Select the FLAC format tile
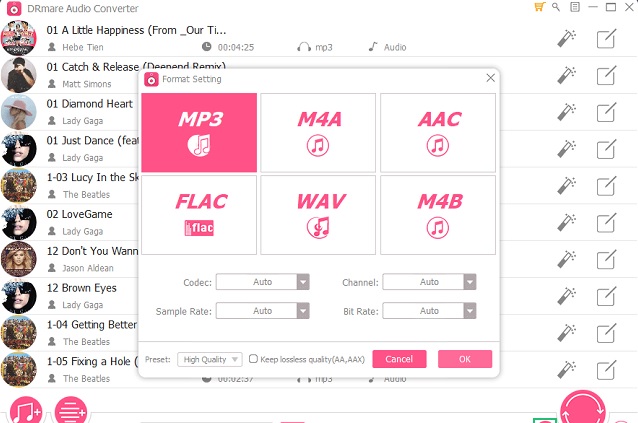 [x=199, y=215]
